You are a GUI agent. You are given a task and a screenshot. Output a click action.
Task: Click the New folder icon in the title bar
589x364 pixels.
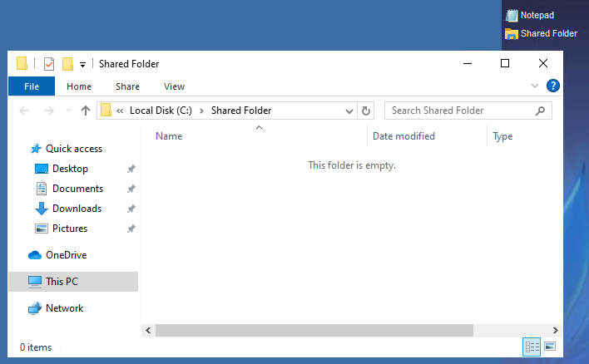click(x=68, y=64)
